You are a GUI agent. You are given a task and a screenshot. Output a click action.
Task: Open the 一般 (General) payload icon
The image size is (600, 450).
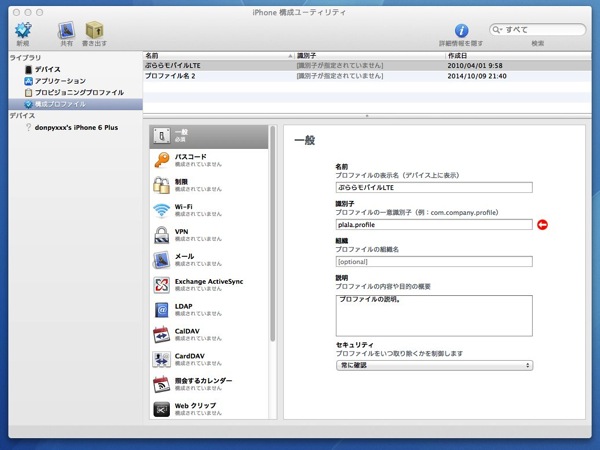coord(162,135)
